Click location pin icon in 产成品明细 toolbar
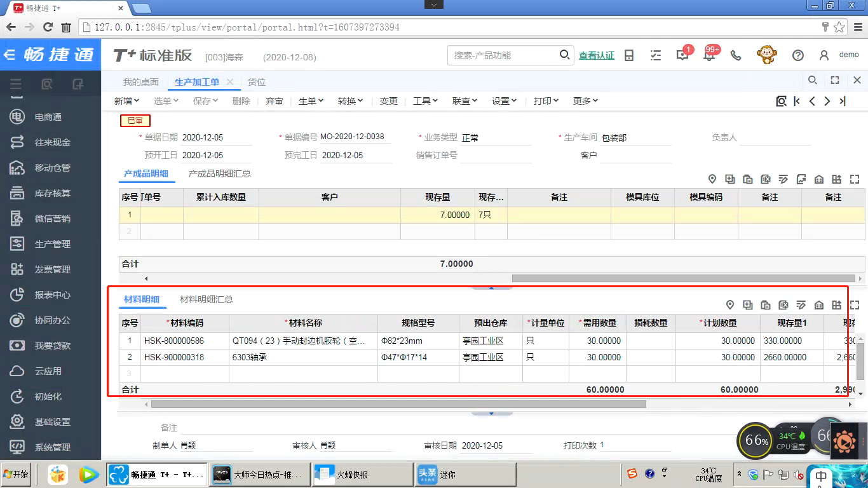Viewport: 868px width, 488px height. [712, 179]
